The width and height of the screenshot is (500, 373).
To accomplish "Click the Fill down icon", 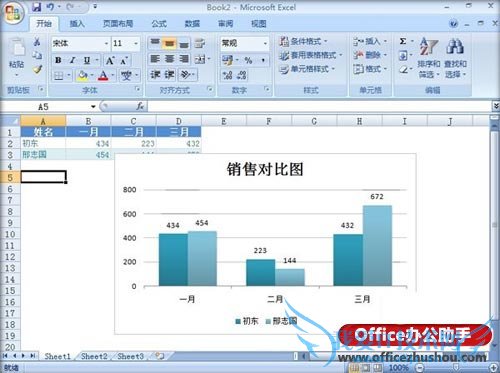I will point(403,55).
